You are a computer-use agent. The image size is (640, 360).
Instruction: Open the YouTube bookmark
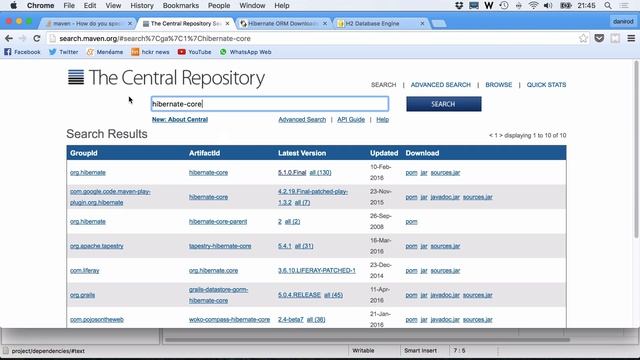coord(194,52)
